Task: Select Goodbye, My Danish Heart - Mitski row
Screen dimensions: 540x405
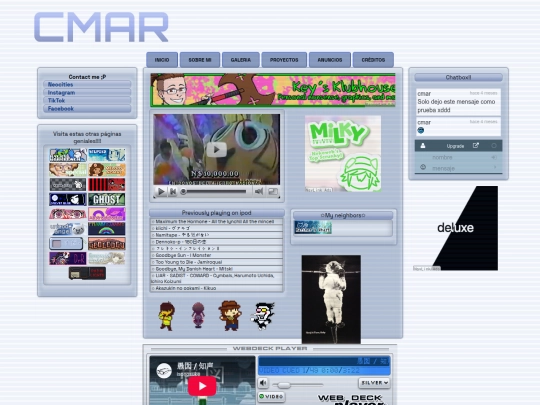Action: [x=216, y=269]
